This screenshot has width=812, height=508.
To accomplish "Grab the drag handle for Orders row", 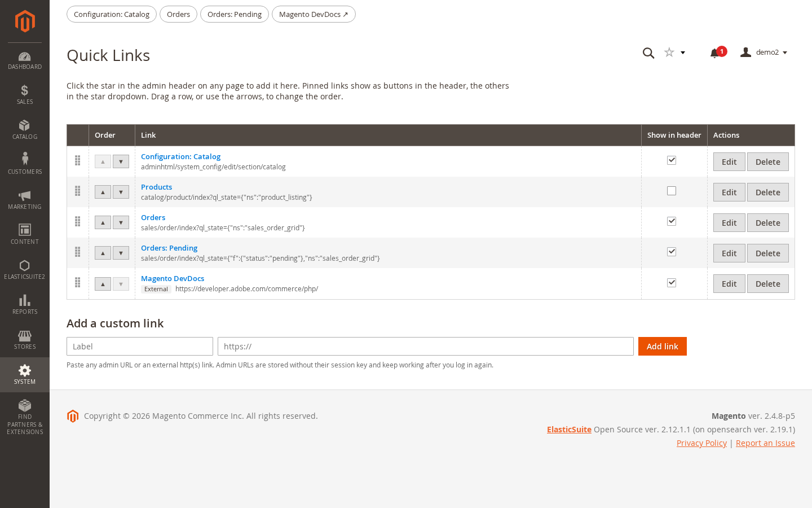I will [78, 222].
